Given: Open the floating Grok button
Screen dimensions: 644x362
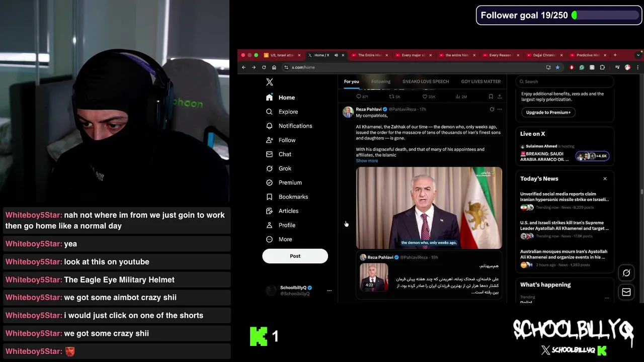Looking at the screenshot, I should [626, 273].
